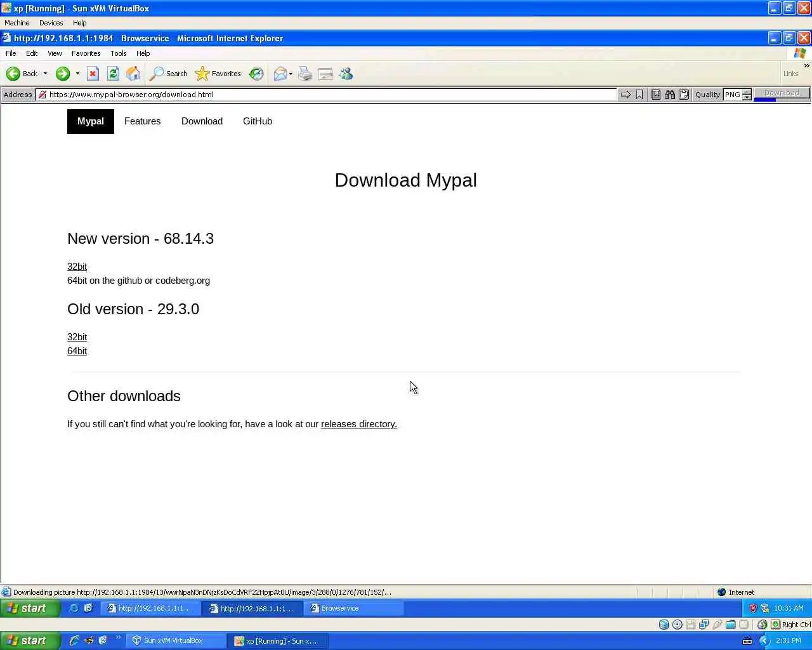Screen dimensions: 812x650
Task: Launch Internet Explorer from guest quick launch
Action: (x=74, y=608)
